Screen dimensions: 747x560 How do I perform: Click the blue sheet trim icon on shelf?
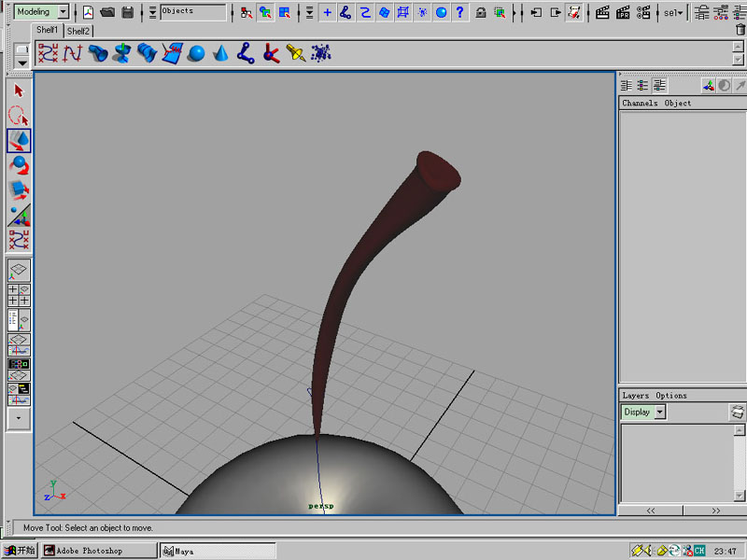(172, 53)
